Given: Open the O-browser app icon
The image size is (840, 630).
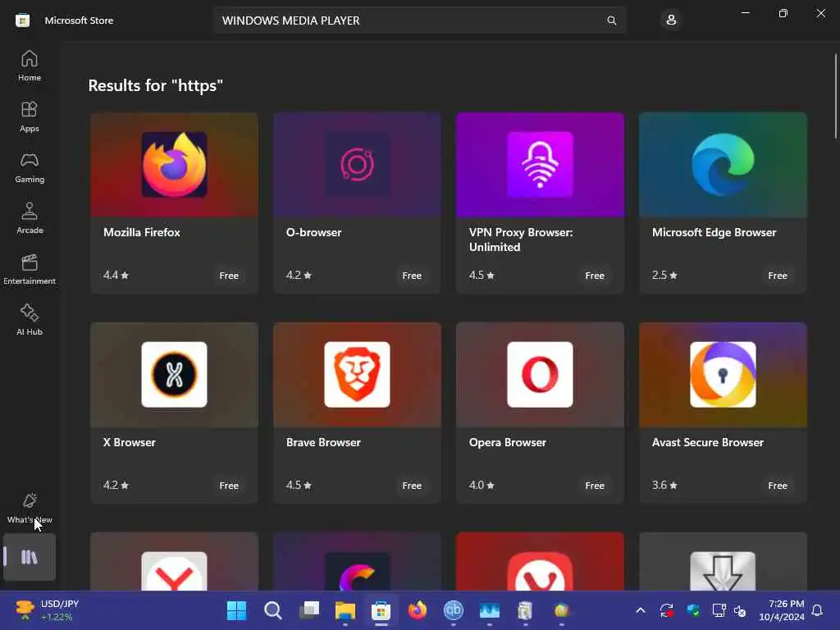Looking at the screenshot, I should click(358, 164).
